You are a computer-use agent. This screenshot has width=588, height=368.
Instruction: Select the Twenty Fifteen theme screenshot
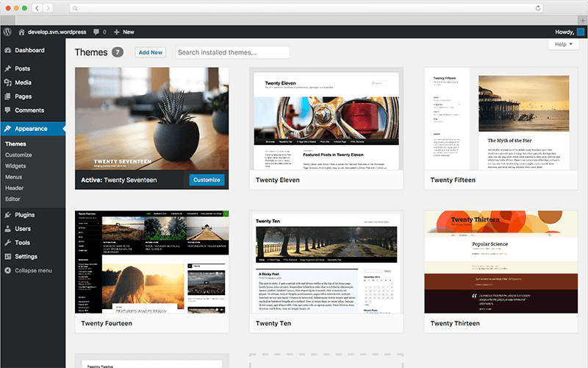tap(501, 118)
